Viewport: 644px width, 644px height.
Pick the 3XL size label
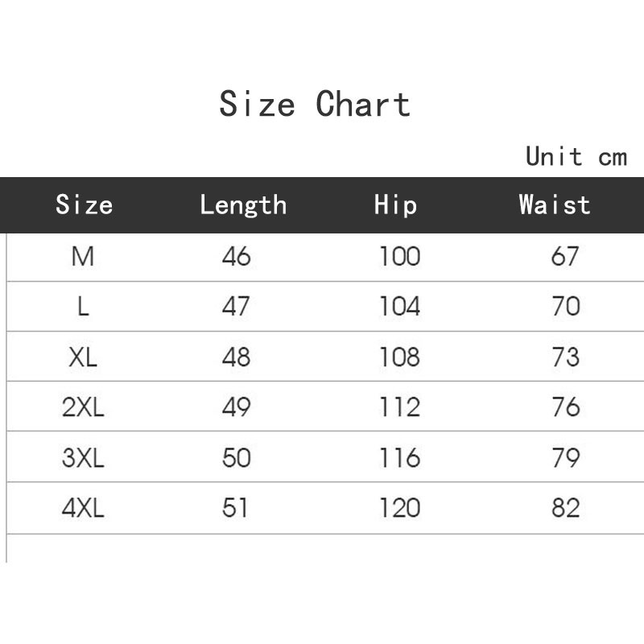pos(83,458)
